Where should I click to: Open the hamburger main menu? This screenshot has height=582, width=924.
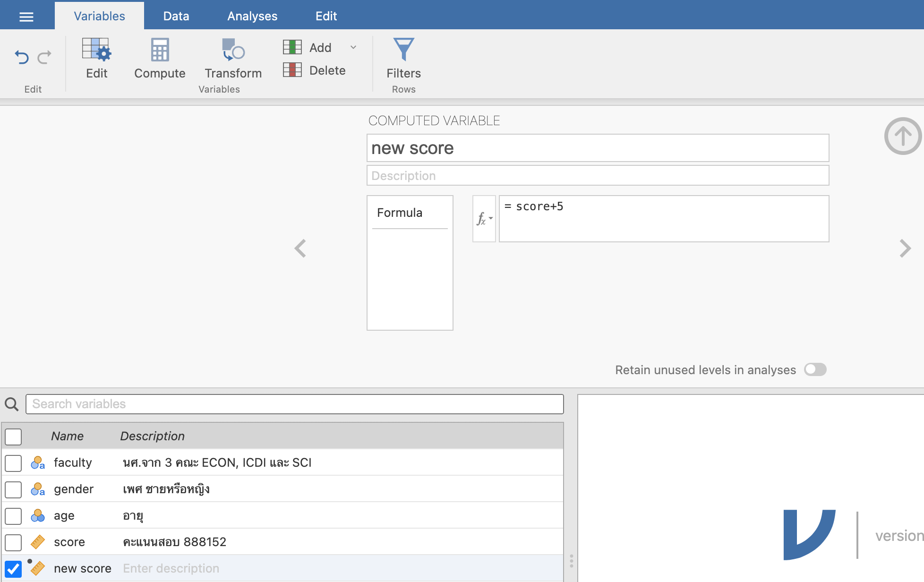[26, 17]
